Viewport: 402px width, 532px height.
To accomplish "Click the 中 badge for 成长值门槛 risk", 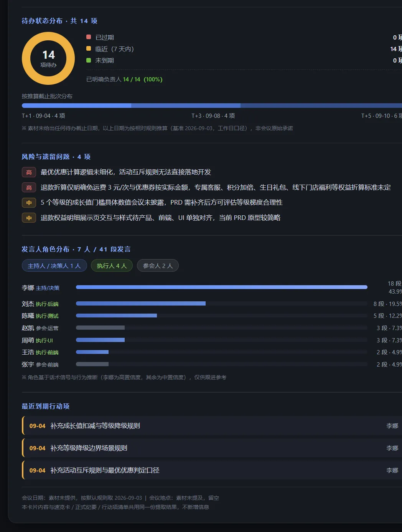I will pos(29,203).
